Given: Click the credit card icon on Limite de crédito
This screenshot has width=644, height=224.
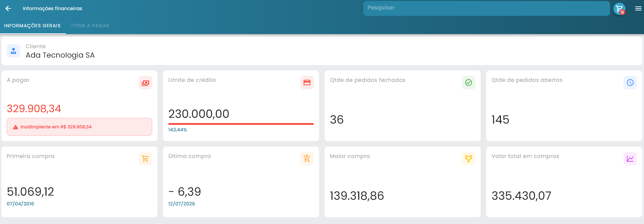Looking at the screenshot, I should (307, 83).
